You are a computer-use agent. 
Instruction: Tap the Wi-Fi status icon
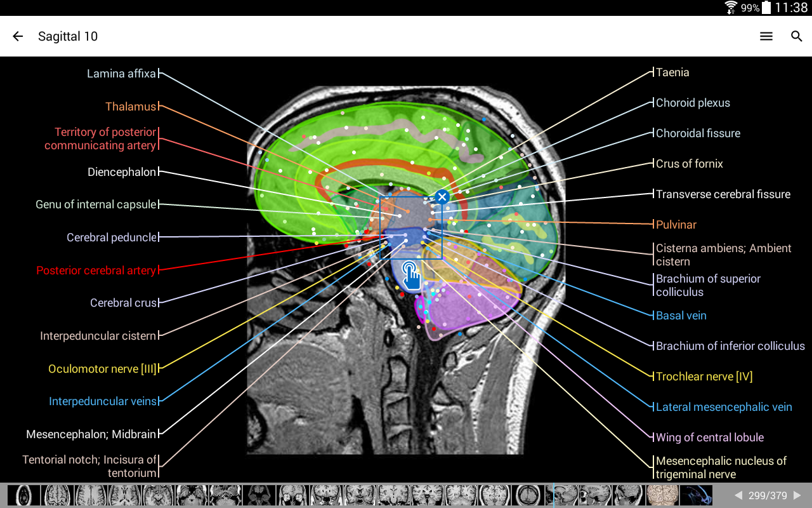[x=731, y=8]
